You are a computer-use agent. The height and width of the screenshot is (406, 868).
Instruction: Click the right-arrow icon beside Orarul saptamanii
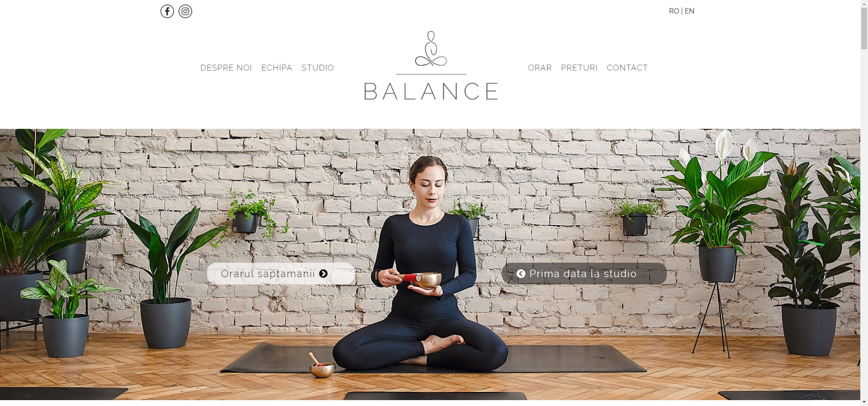323,274
